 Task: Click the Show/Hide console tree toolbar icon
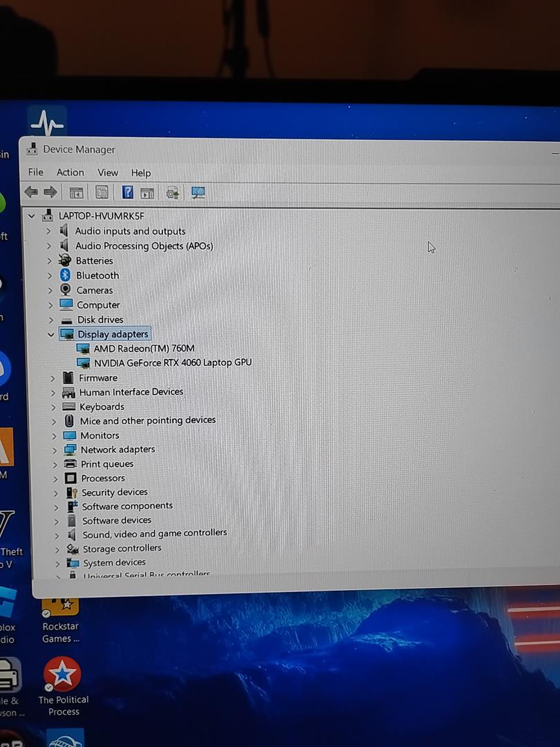coord(76,192)
